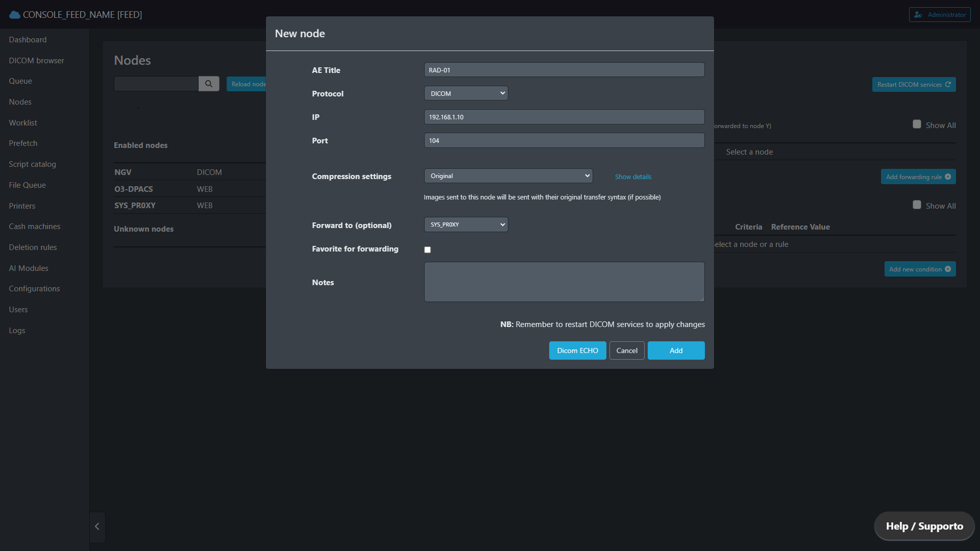Open Help / Supporto widget

924,527
